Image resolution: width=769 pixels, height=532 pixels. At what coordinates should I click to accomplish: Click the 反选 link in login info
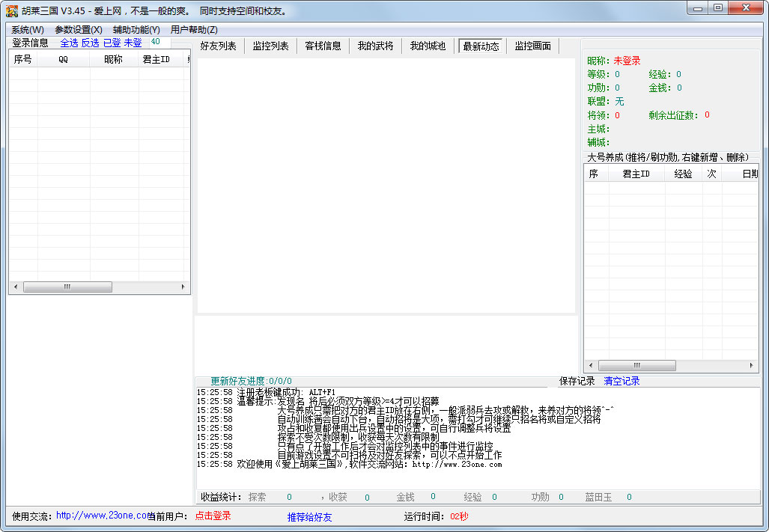coord(91,43)
